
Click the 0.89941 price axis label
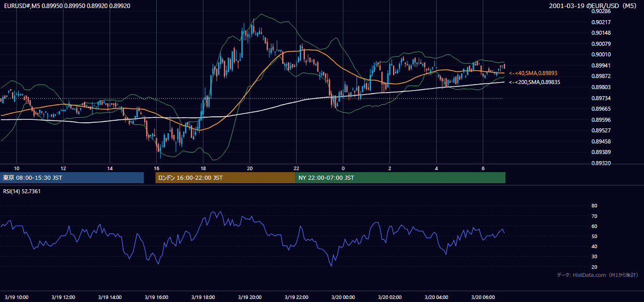602,65
